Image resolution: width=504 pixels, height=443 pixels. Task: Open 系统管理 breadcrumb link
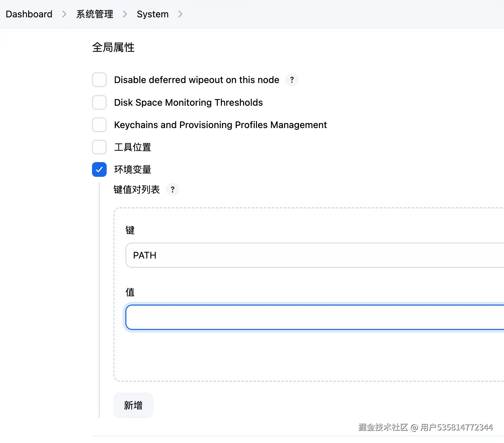click(x=95, y=14)
